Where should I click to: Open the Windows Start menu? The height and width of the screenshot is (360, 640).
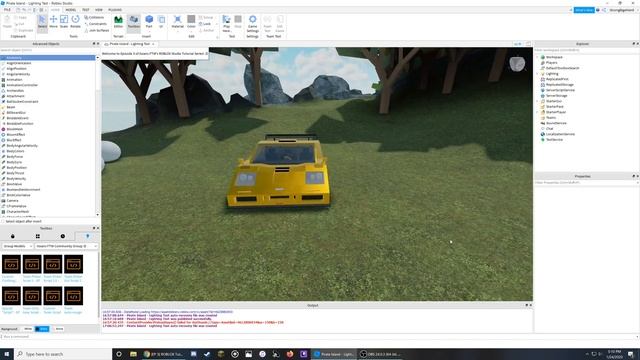pyautogui.click(x=7, y=354)
